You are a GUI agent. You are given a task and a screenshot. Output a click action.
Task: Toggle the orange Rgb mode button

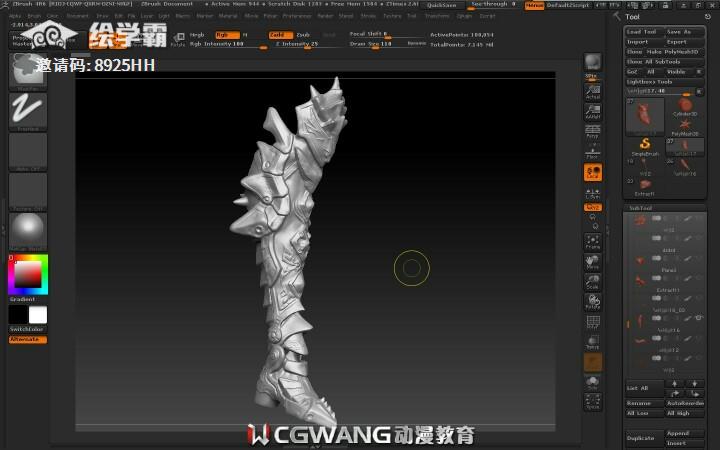pos(227,35)
